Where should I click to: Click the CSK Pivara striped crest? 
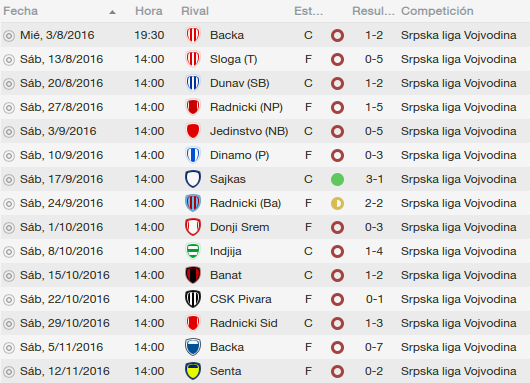[x=193, y=299]
